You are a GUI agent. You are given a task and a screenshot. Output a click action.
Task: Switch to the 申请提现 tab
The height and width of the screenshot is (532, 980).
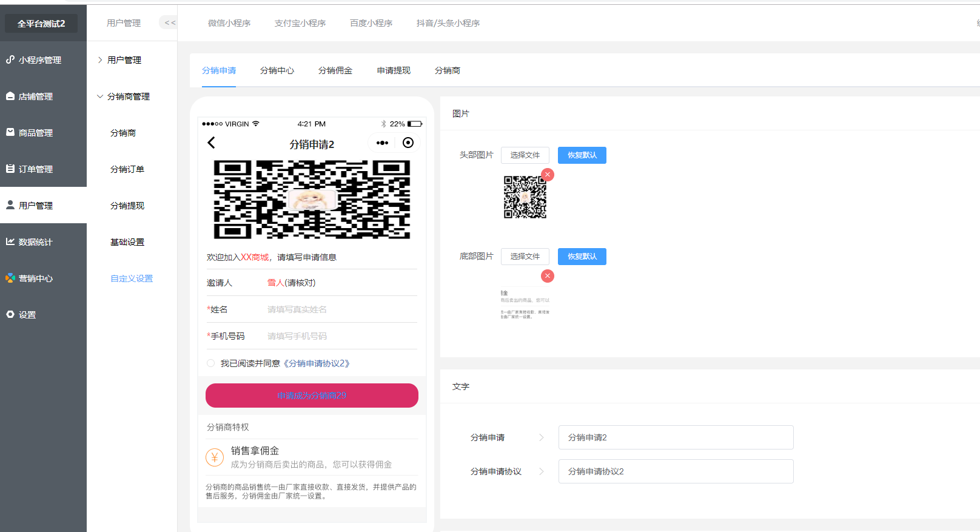394,70
